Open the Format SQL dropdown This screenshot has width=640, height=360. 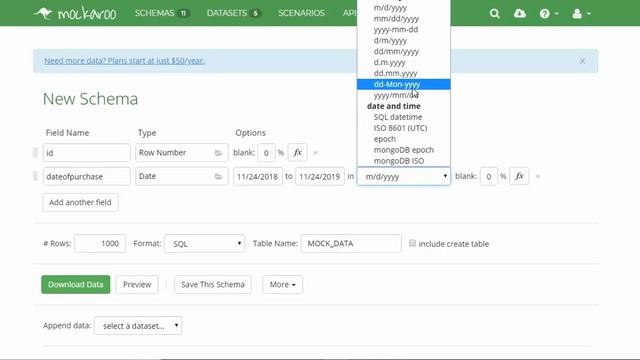tap(204, 244)
